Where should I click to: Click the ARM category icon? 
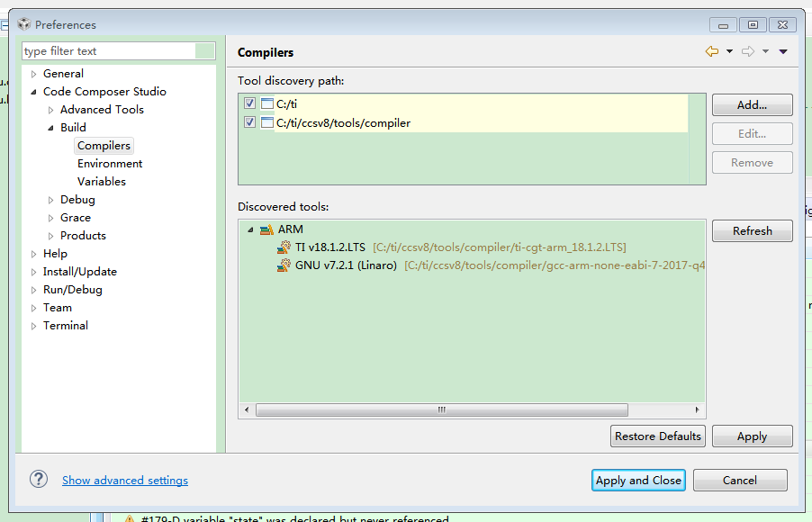266,229
